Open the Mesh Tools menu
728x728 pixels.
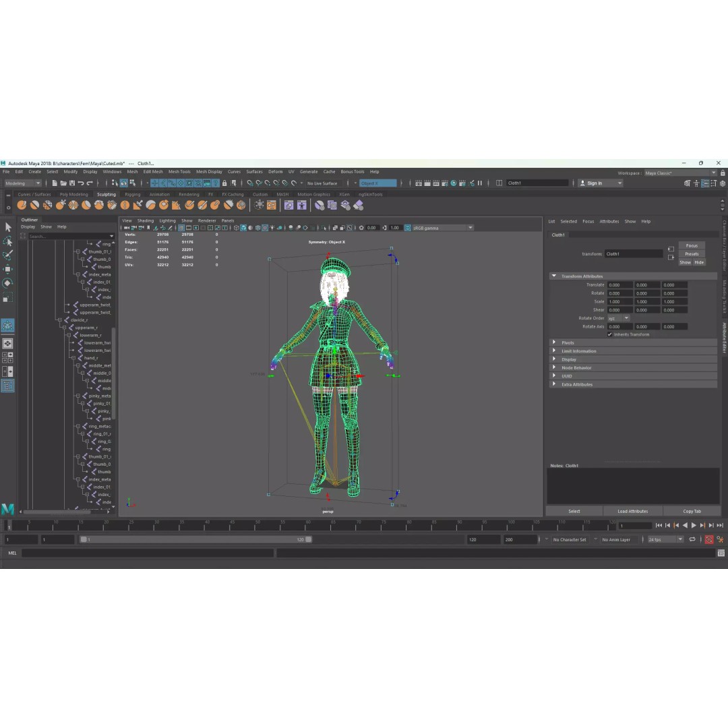click(179, 172)
